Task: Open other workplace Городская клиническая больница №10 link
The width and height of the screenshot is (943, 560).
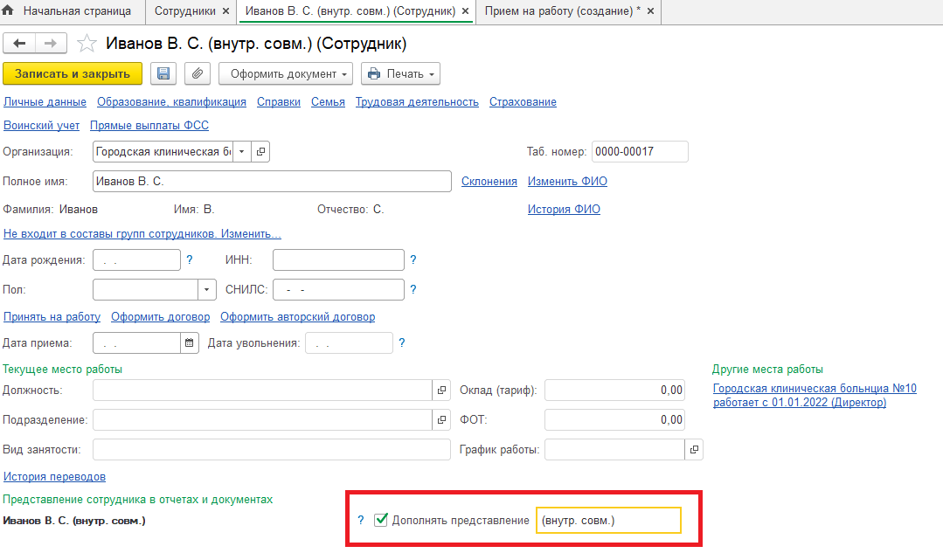Action: tap(815, 395)
